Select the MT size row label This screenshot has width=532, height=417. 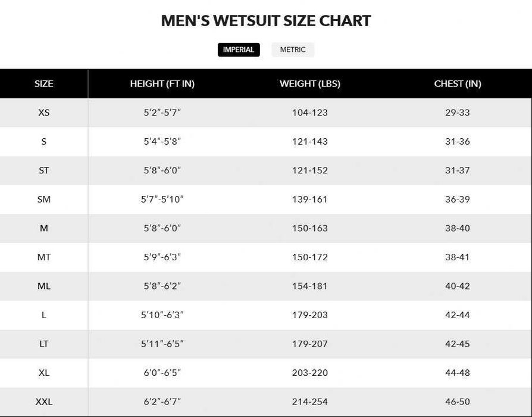point(44,257)
